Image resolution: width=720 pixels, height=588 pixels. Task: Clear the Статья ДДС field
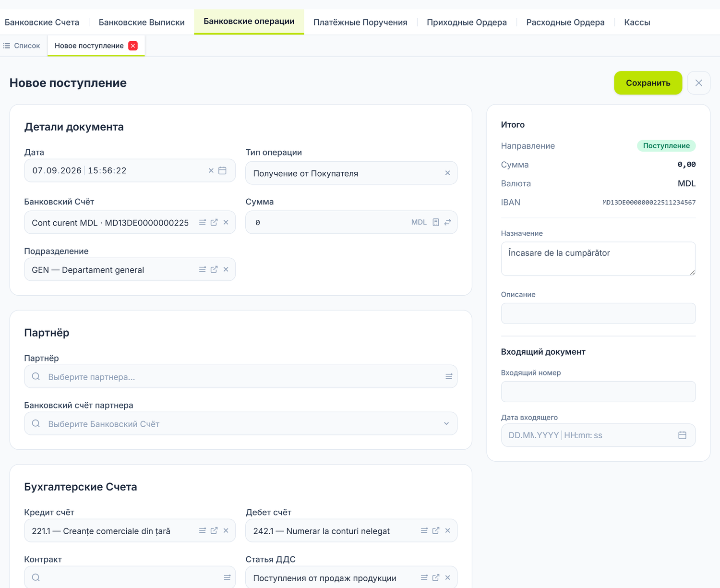[x=447, y=577]
